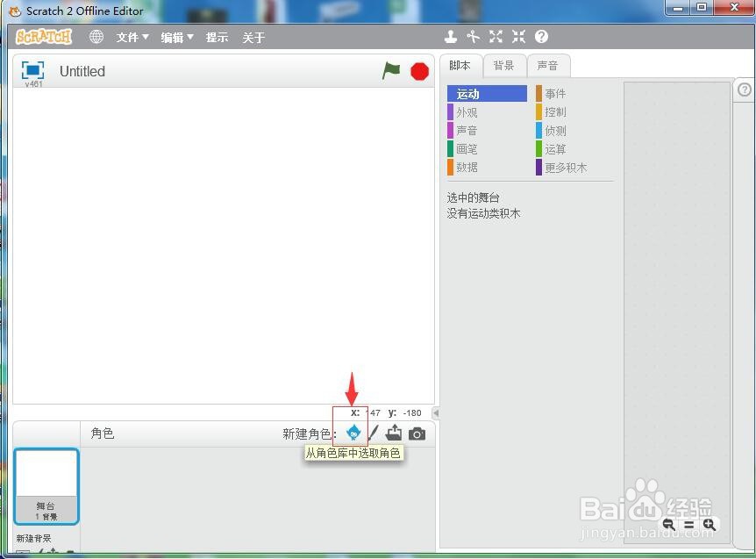Open the 文件 menu
Viewport: 756px width, 559px height.
click(x=132, y=37)
